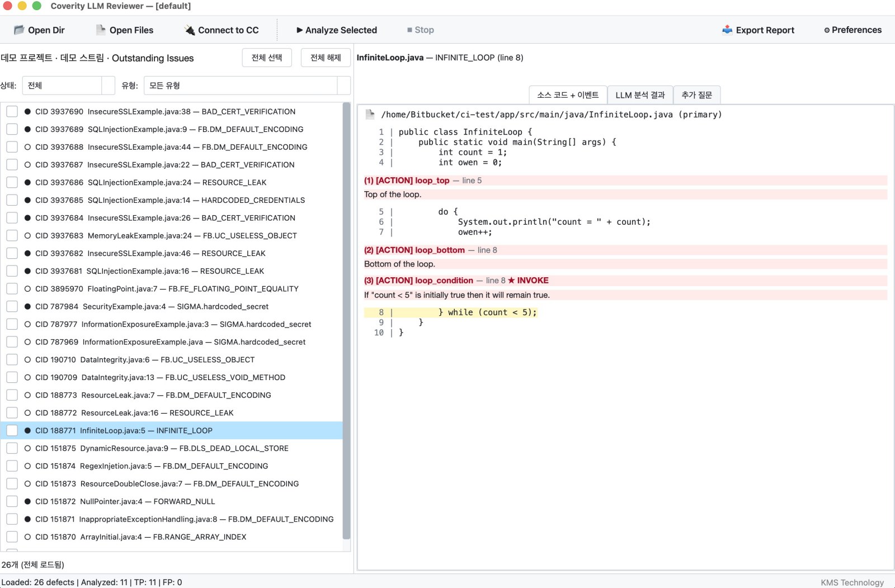Tick checkbox for CID 3937682

[12, 253]
